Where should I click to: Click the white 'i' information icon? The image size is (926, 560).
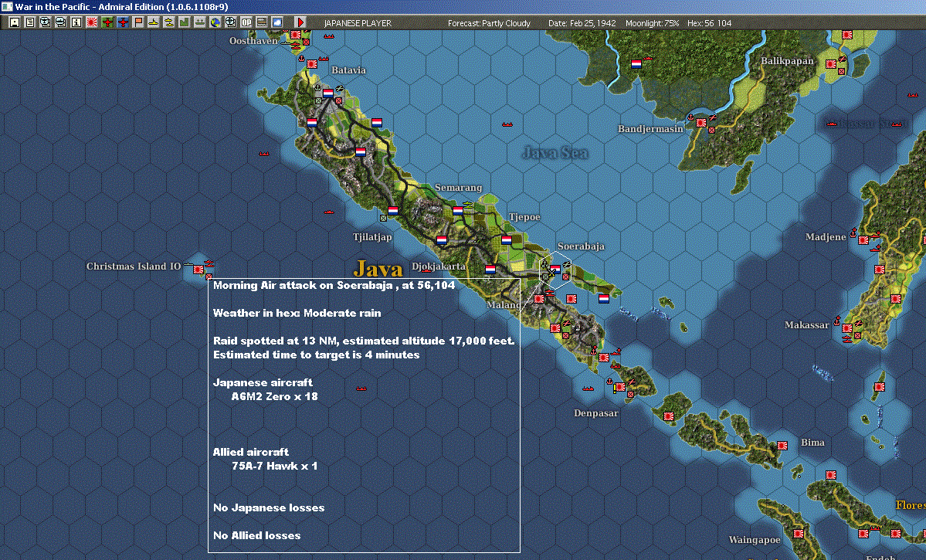76,22
